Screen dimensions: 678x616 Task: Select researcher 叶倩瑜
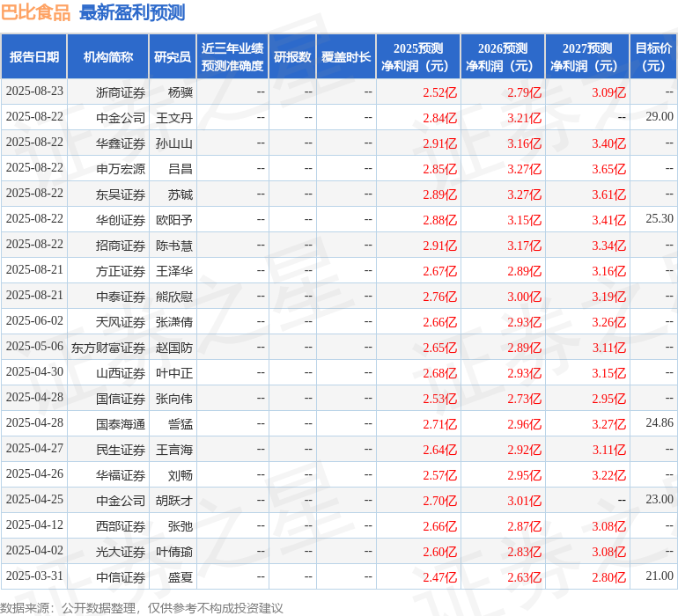[174, 552]
